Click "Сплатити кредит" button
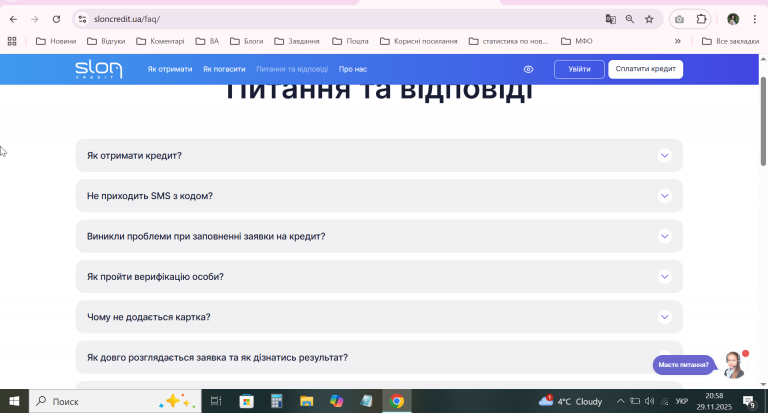The image size is (768, 413). coord(646,69)
